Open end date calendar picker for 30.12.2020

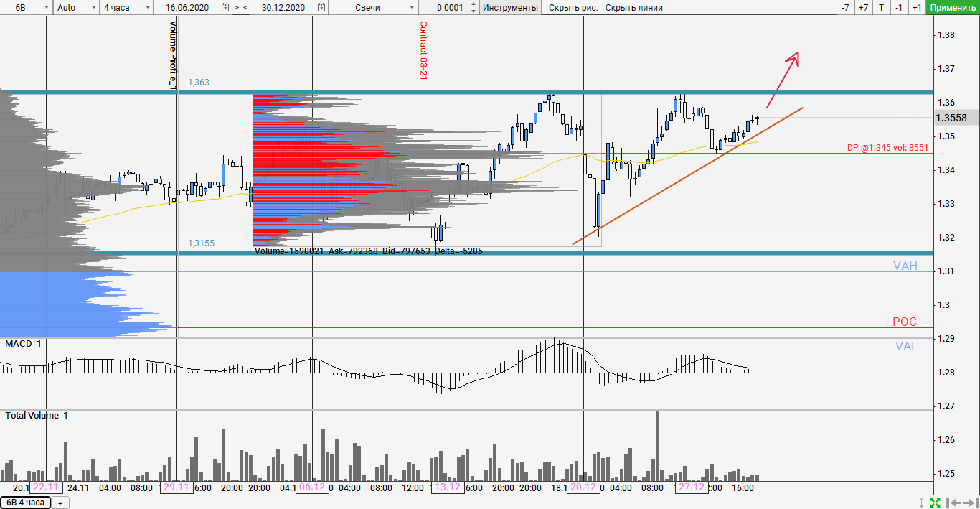321,8
